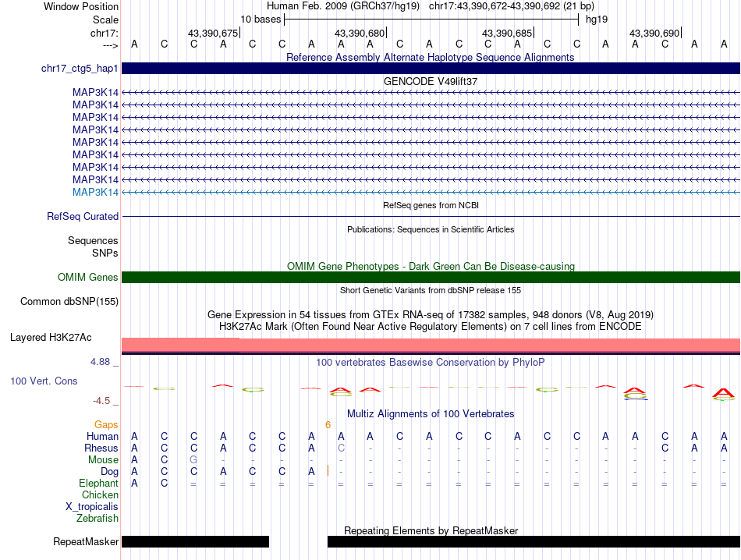Screen dimensions: 741x560
Task: Click the 43,390,680 coordinate in ruler
Action: pyautogui.click(x=360, y=33)
